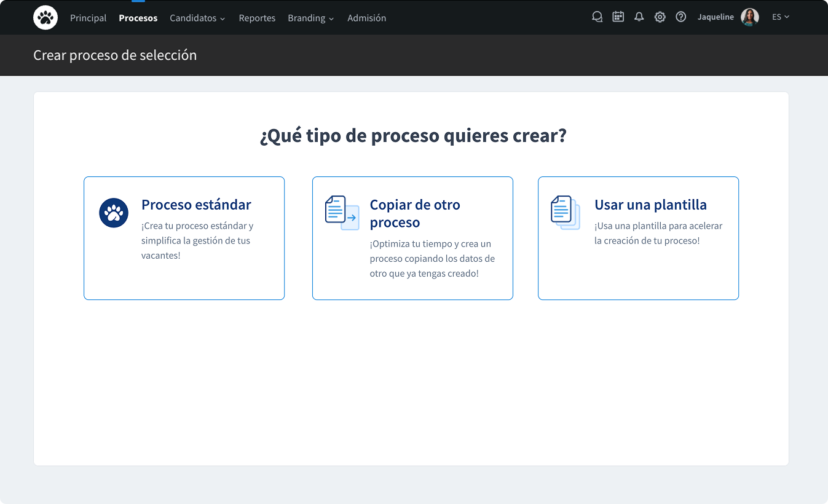
Task: Open the ES language selector
Action: click(x=780, y=17)
